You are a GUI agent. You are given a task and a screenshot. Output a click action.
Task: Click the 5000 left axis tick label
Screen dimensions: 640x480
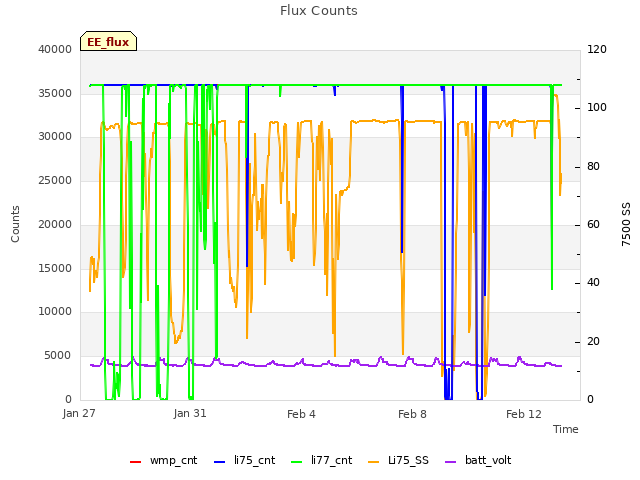point(58,356)
